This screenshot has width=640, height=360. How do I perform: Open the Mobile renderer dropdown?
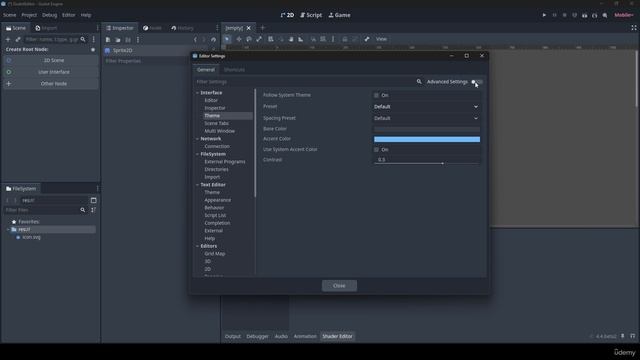(x=624, y=15)
